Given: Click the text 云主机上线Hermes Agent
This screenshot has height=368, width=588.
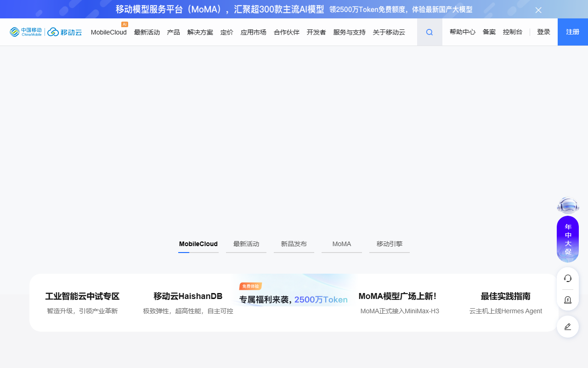Looking at the screenshot, I should coord(506,311).
